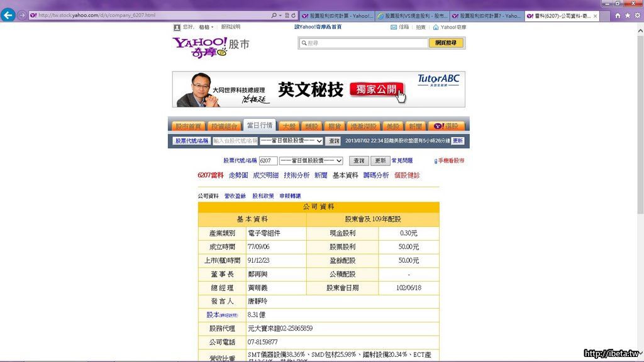
Task: Open the browser Tools gear icon
Action: 638,15
